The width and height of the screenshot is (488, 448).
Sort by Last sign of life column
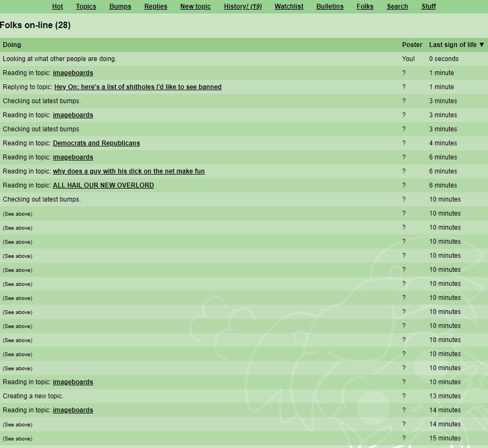(456, 45)
